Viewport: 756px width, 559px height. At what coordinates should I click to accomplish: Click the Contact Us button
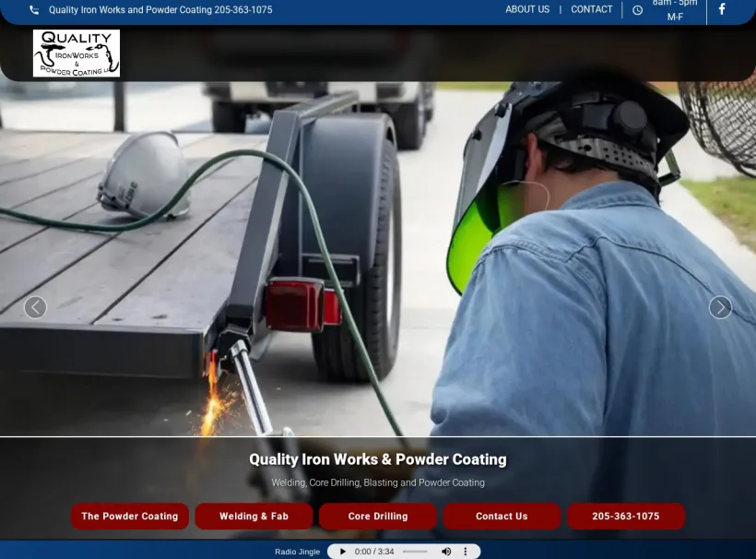pyautogui.click(x=502, y=517)
